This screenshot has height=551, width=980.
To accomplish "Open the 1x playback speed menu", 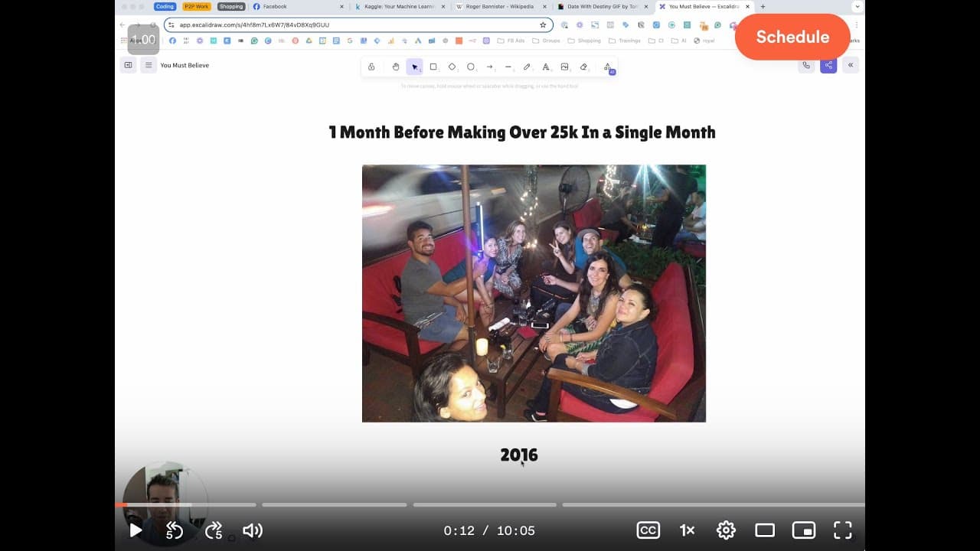I will pos(687,530).
